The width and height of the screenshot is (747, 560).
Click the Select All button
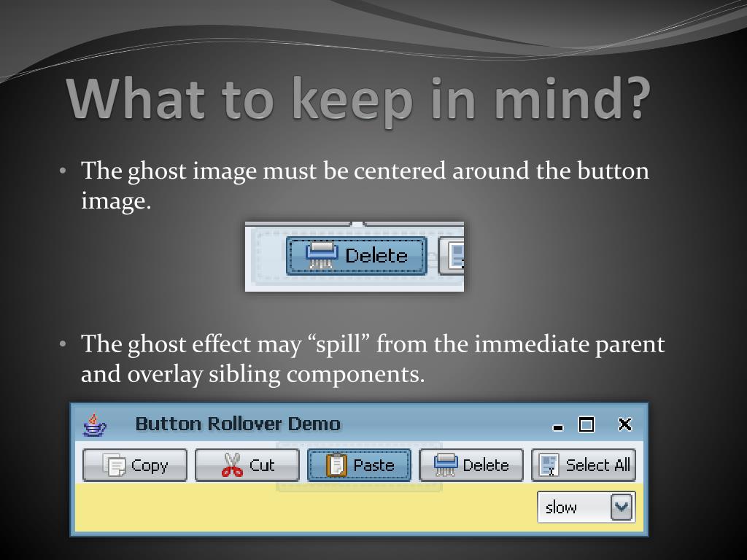[x=584, y=464]
